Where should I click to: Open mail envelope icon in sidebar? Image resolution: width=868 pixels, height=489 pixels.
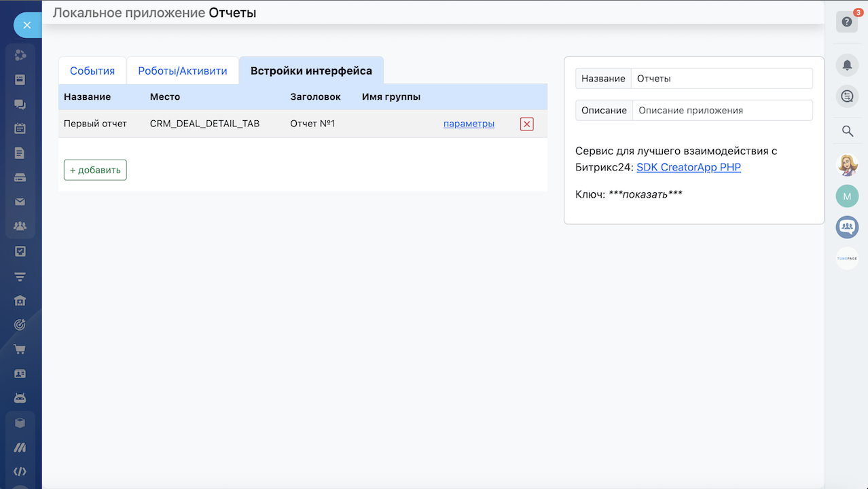click(20, 202)
